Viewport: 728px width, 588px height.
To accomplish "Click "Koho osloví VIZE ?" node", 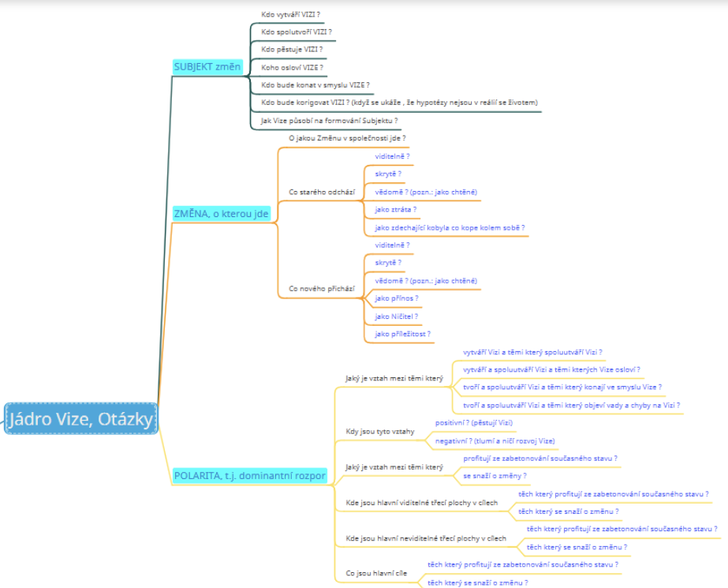I will tap(292, 67).
